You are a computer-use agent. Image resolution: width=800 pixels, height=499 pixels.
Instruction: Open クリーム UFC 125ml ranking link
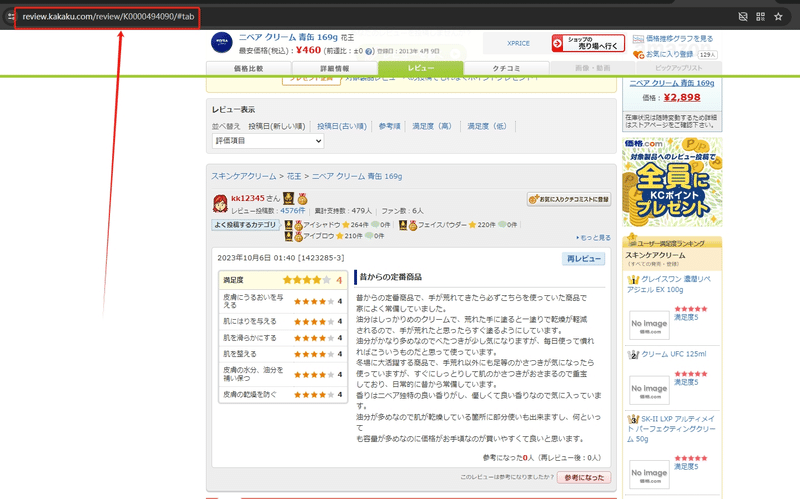(x=673, y=354)
